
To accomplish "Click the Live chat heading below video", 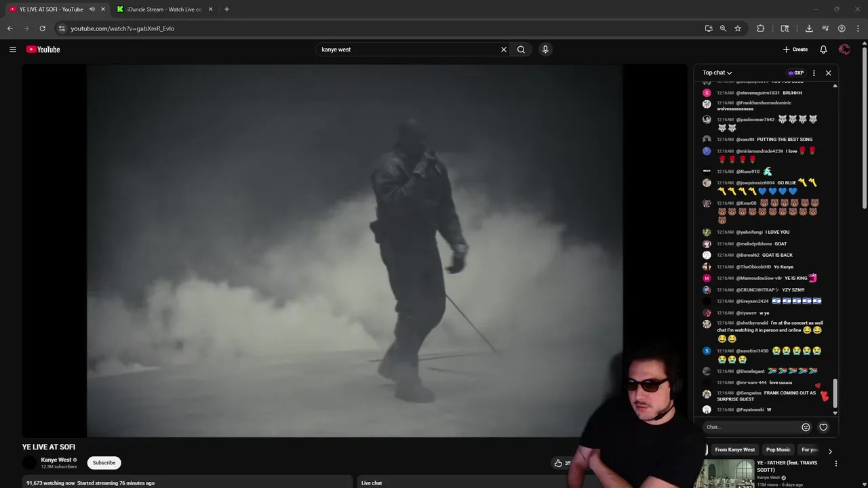I will 372,483.
